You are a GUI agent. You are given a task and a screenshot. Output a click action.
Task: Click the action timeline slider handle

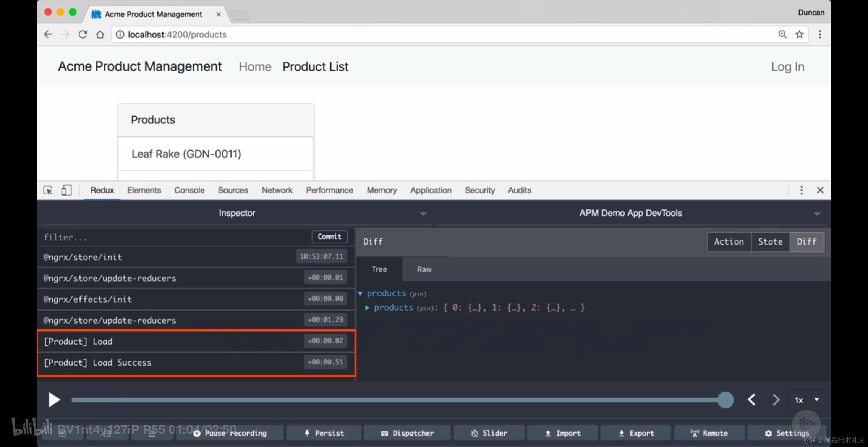[x=725, y=400]
